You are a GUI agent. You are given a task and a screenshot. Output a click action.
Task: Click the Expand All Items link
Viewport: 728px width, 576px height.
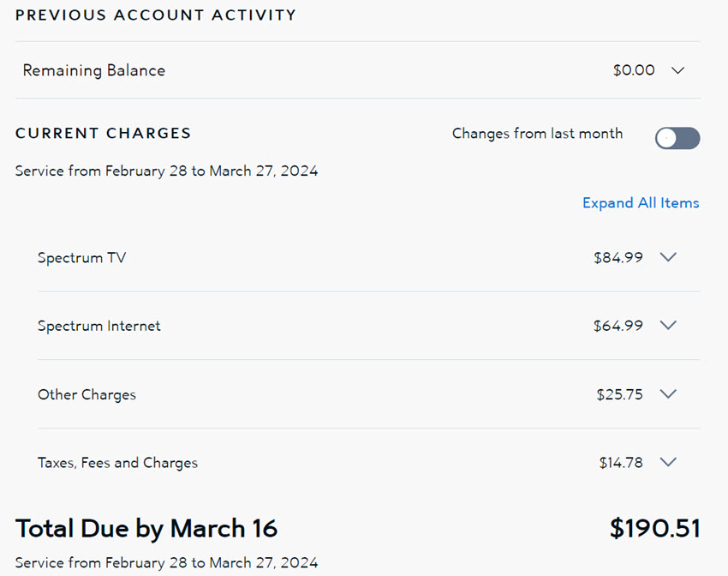click(x=641, y=203)
